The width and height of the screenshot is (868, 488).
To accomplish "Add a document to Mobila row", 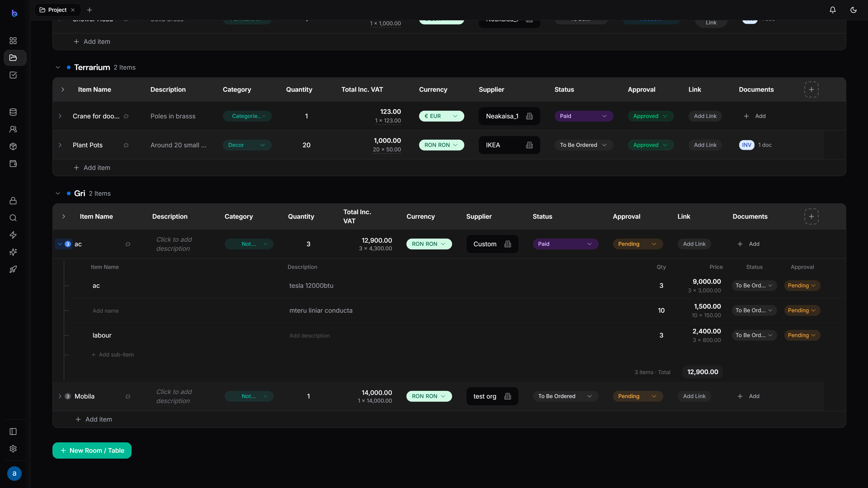I will [749, 396].
